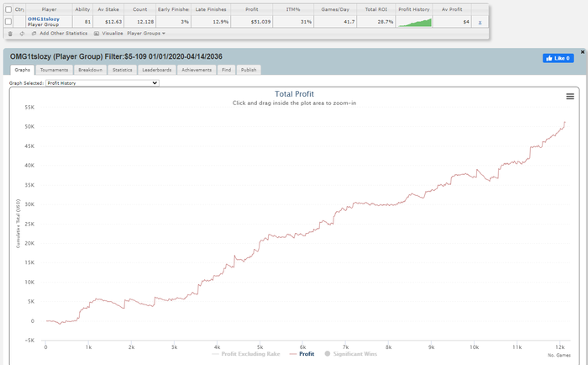Click the refresh icon next to trash
Image resolution: width=588 pixels, height=365 pixels.
click(22, 34)
